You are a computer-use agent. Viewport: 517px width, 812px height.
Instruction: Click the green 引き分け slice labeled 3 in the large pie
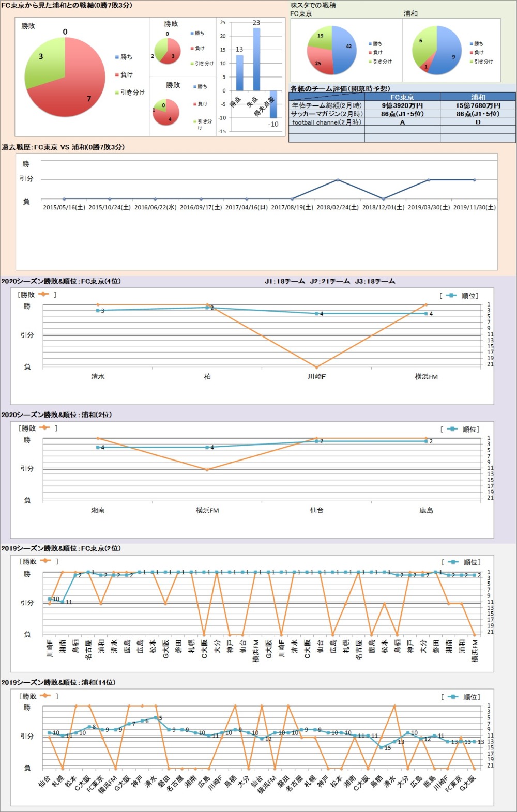pos(43,62)
